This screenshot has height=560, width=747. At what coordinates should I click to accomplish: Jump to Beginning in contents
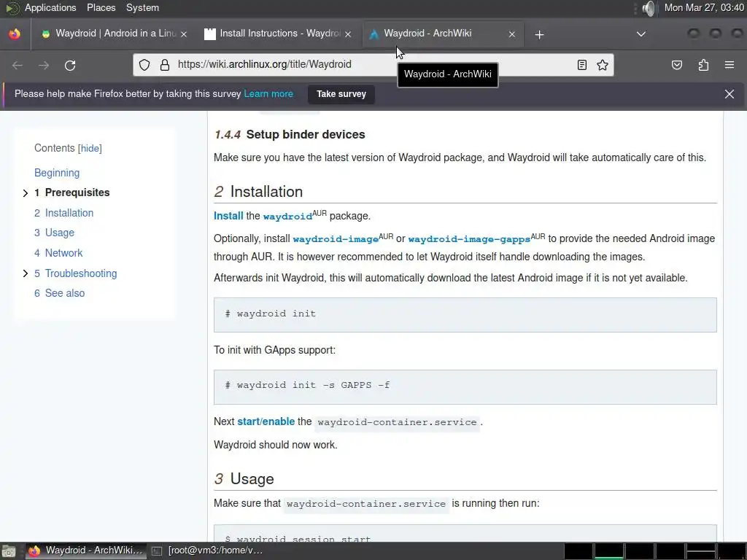tap(57, 173)
